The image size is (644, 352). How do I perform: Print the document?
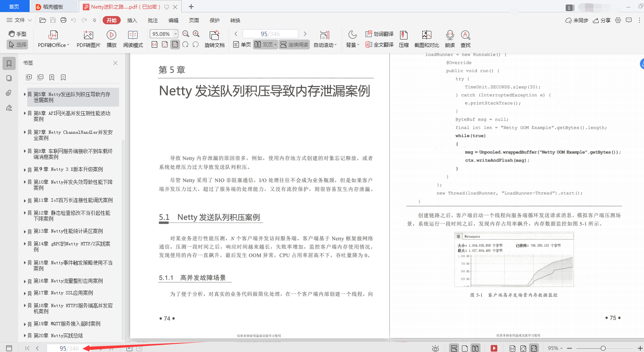tap(63, 20)
